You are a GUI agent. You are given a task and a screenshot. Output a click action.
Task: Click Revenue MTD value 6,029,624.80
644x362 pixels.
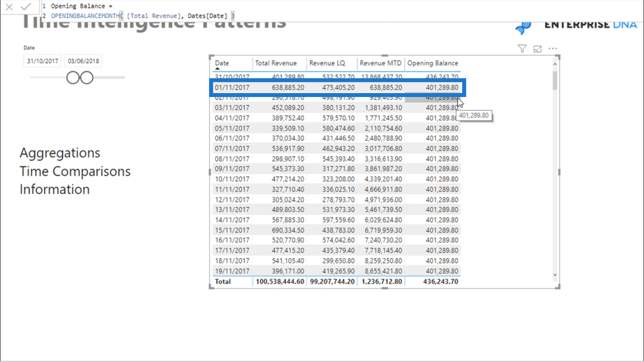click(384, 220)
